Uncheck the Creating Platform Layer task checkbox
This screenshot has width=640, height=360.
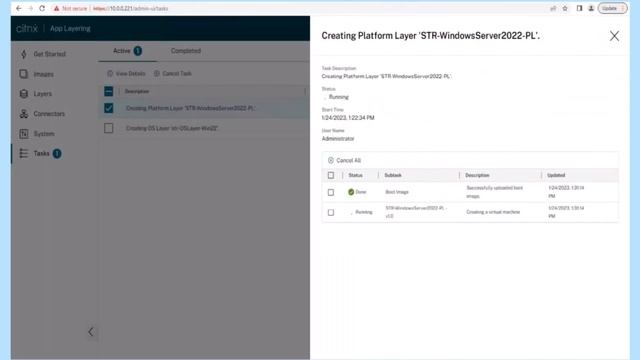[109, 108]
